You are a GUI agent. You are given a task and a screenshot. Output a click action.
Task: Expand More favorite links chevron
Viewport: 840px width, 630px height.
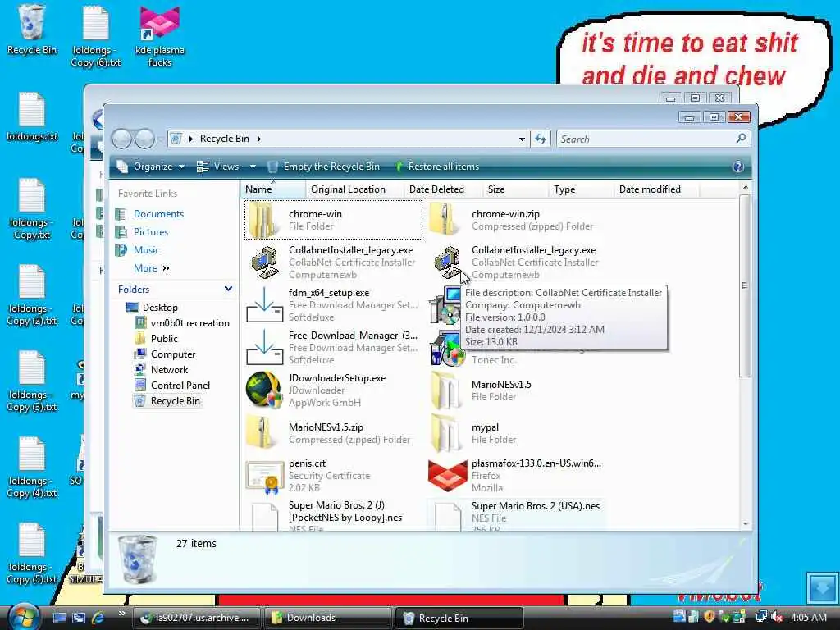coord(166,268)
